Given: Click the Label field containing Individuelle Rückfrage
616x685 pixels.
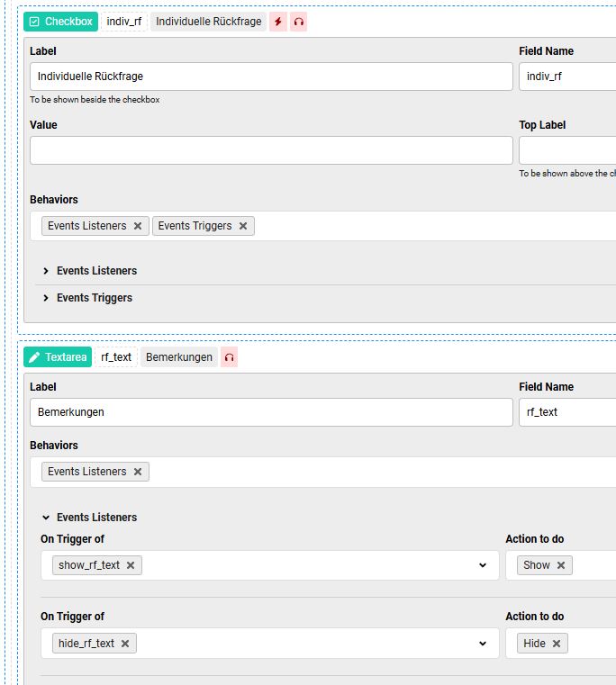Looking at the screenshot, I should click(270, 77).
